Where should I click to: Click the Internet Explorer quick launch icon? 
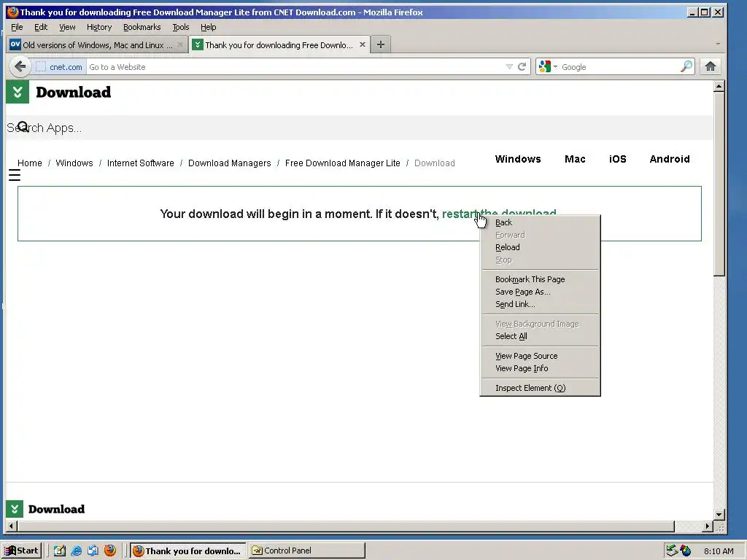pos(76,551)
